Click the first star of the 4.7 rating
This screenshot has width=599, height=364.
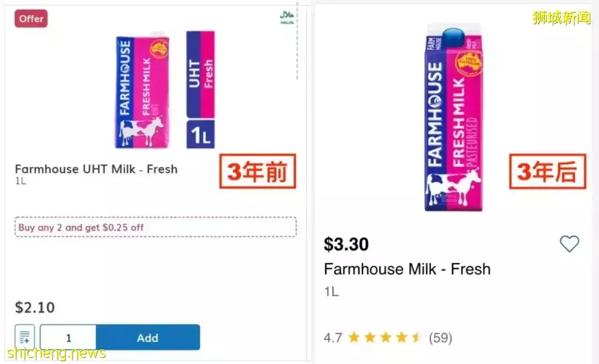click(x=355, y=336)
